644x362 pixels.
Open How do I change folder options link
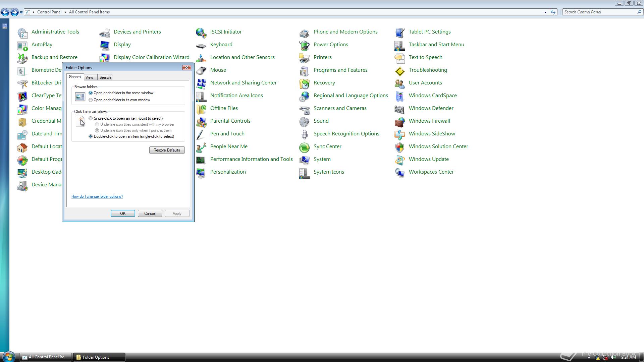tap(97, 196)
